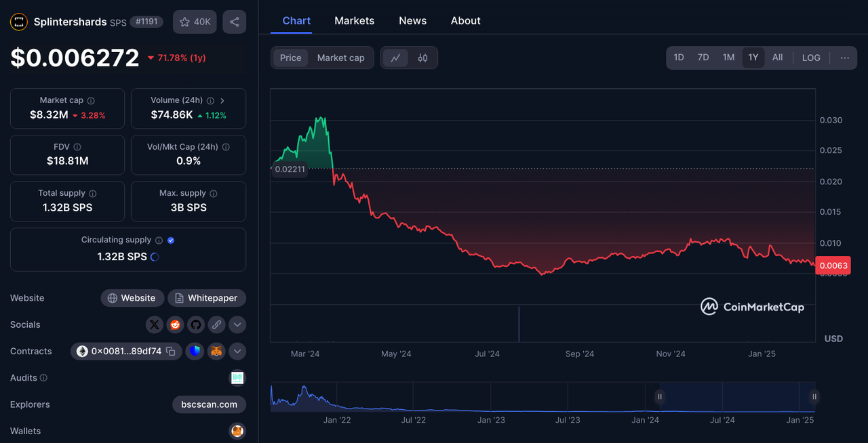Set chart range to 1D
This screenshot has height=443, width=868.
679,58
